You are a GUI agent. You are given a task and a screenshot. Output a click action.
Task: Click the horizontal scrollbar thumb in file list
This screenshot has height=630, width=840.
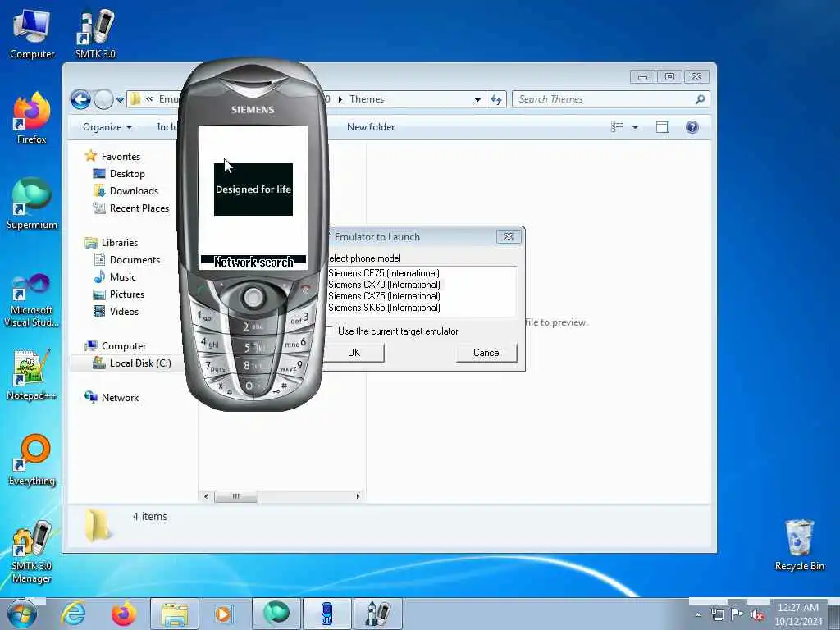click(x=236, y=496)
